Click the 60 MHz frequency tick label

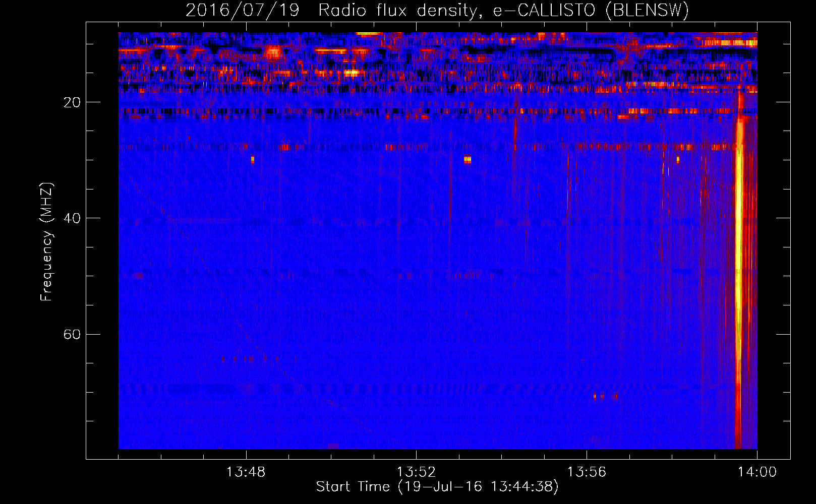[72, 335]
